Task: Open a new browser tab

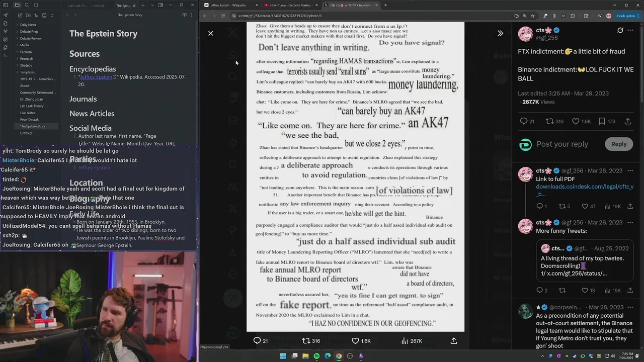Action: (x=385, y=5)
